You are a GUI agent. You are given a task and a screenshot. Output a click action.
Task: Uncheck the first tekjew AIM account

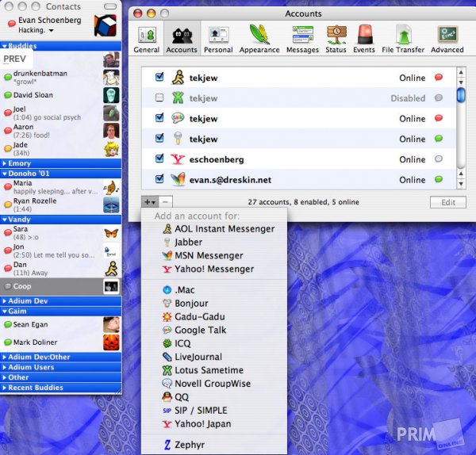tap(159, 77)
